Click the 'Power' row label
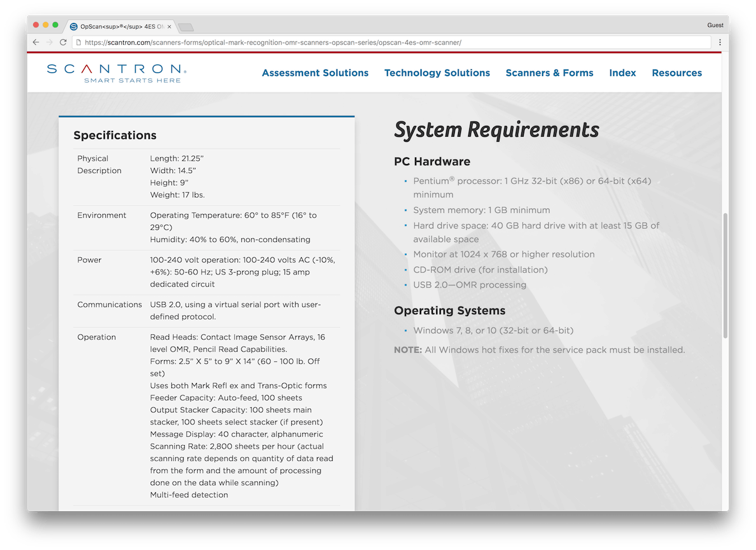Viewport: 756px width, 550px height. [90, 260]
